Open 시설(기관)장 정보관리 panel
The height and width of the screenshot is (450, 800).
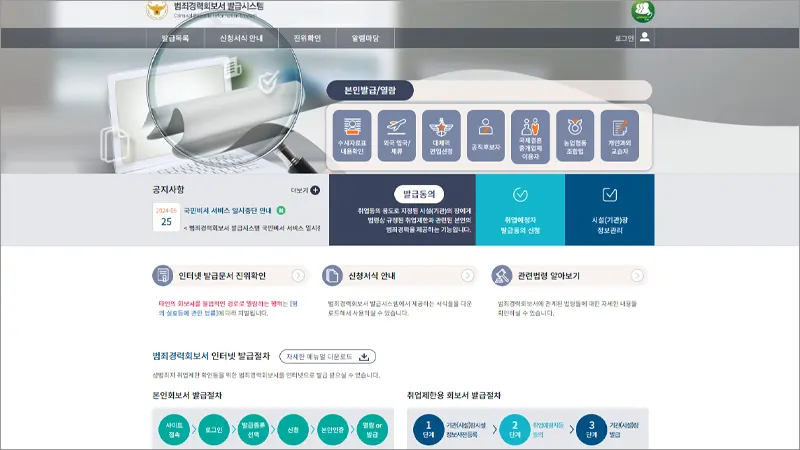pyautogui.click(x=610, y=210)
